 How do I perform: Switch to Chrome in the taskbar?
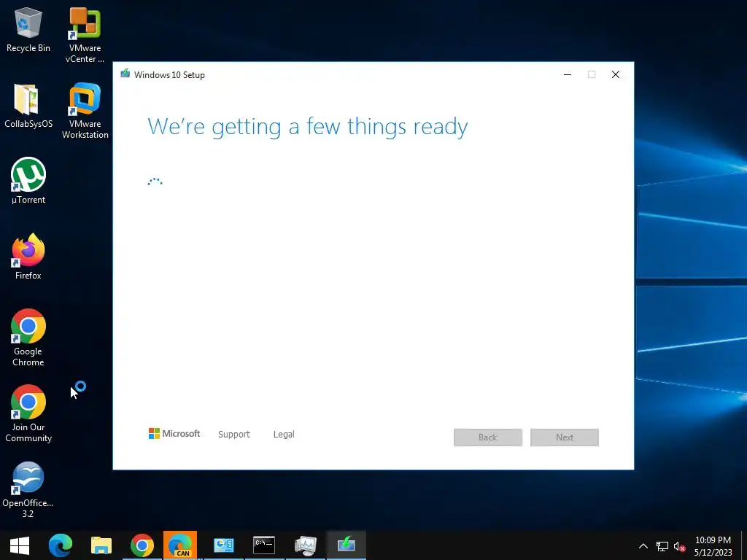[x=142, y=545]
